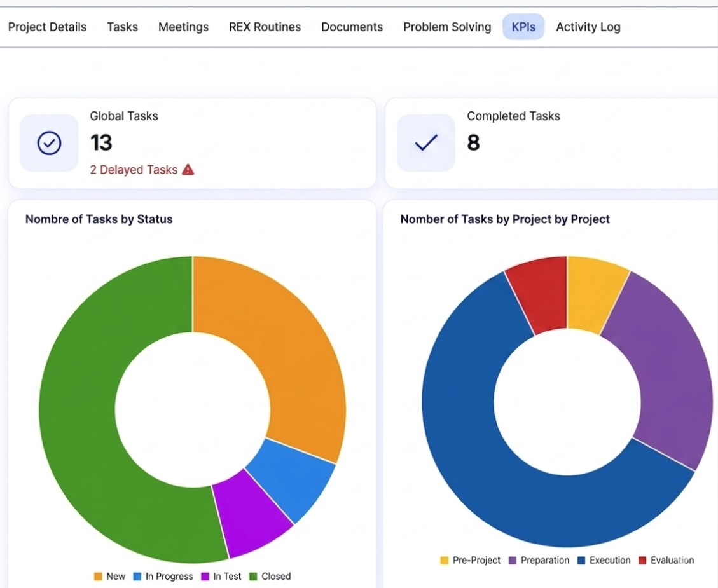Click the Global Tasks circled checkmark icon

coord(49,144)
